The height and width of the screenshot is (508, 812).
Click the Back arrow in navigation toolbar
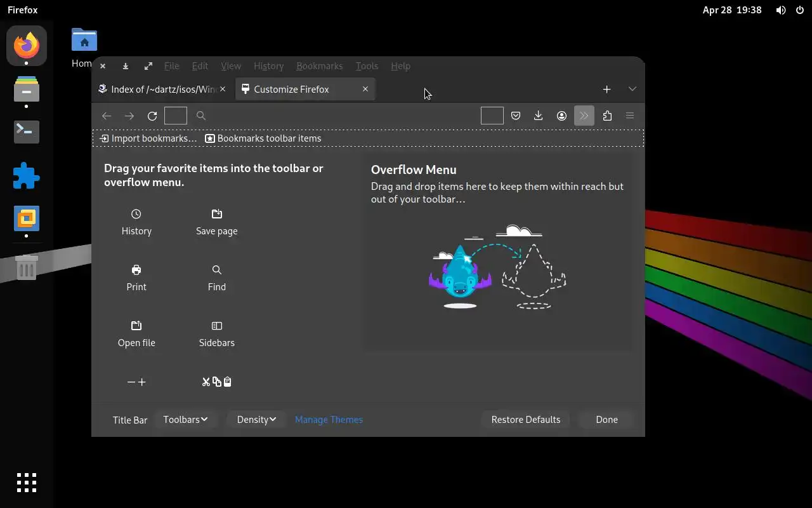(x=107, y=116)
